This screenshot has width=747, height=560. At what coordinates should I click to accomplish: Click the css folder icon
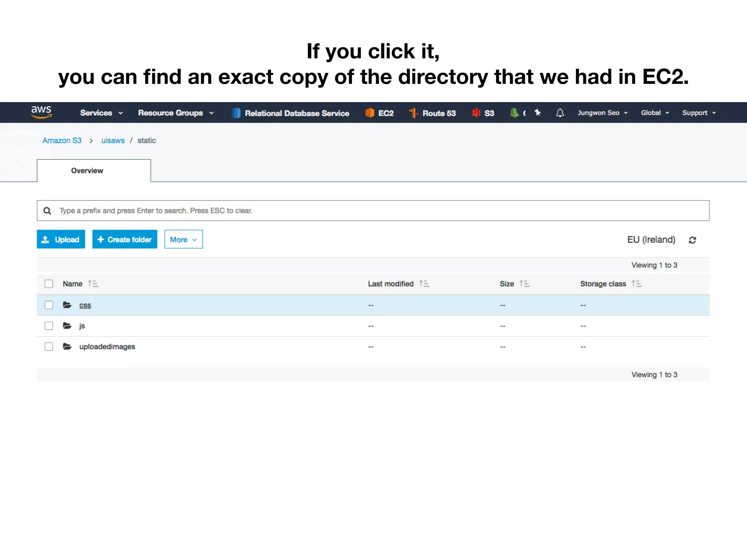tap(67, 305)
